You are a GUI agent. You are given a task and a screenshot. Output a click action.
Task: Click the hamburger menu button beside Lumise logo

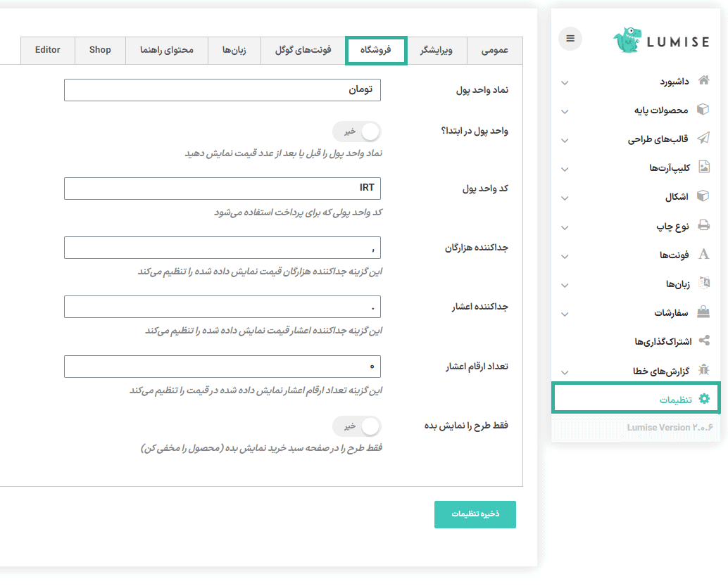pos(570,39)
